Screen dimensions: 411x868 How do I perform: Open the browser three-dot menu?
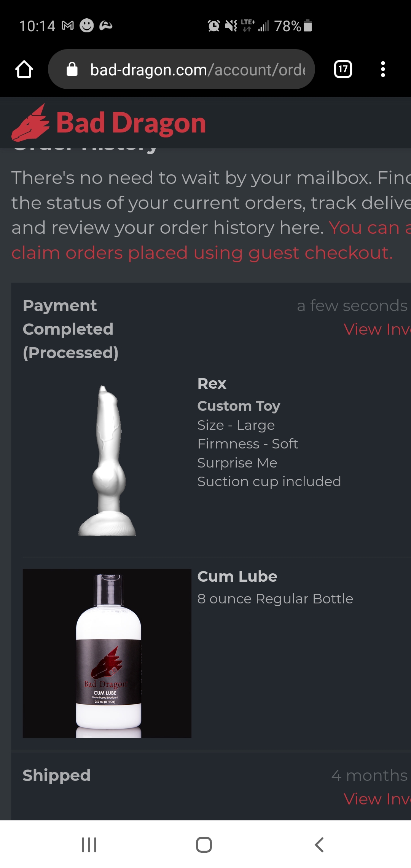(x=383, y=69)
